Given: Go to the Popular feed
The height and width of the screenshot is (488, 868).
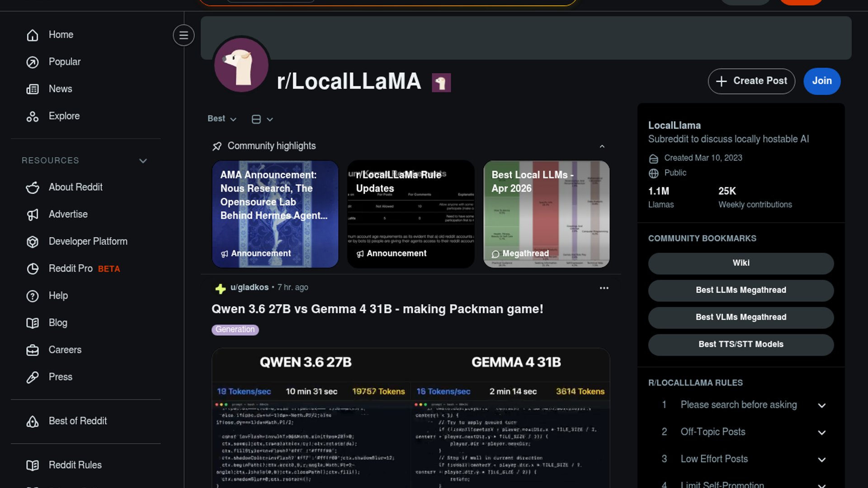Looking at the screenshot, I should pyautogui.click(x=65, y=62).
